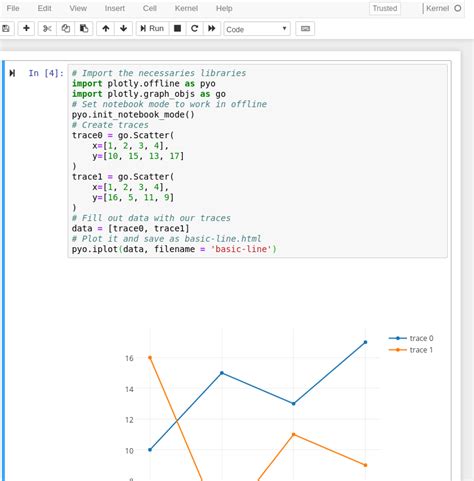The image size is (474, 481).
Task: Insert a cell below with plus icon
Action: (26, 28)
